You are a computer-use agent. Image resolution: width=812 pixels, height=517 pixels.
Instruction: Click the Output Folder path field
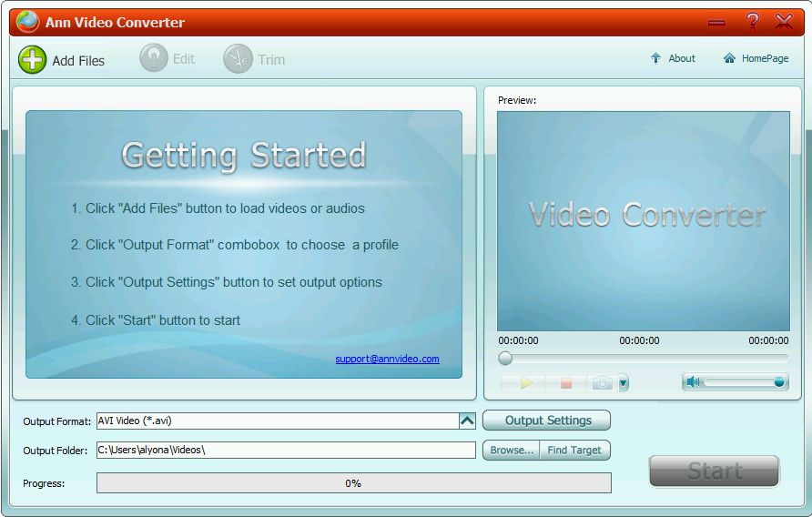click(x=285, y=450)
